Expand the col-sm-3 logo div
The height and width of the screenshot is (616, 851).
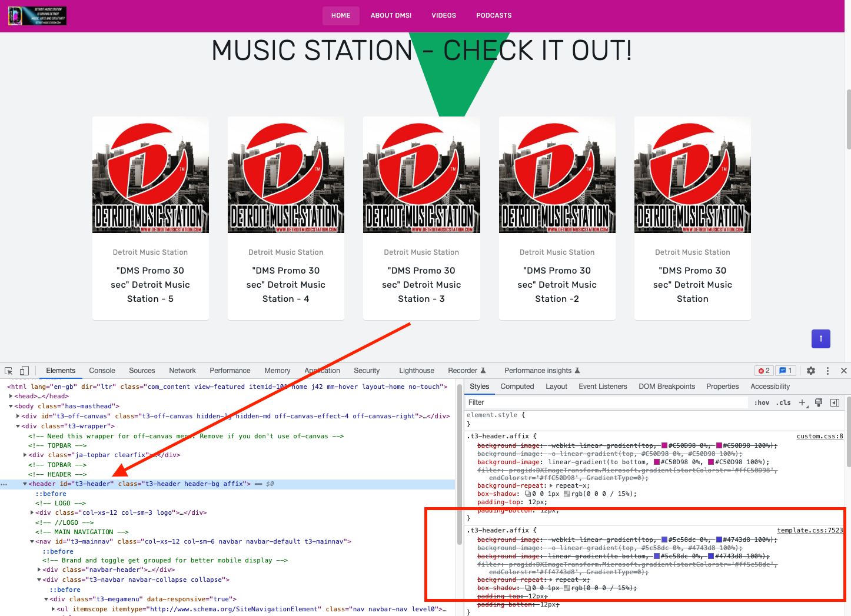tap(32, 513)
